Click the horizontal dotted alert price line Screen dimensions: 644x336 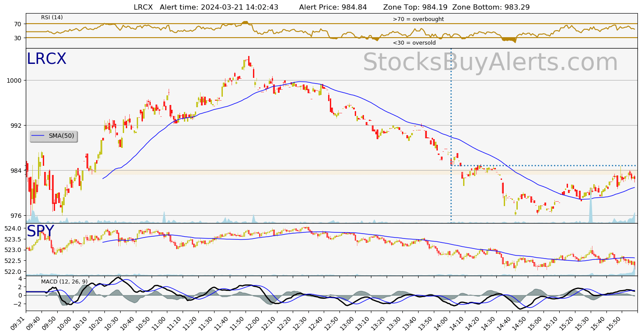pos(544,165)
